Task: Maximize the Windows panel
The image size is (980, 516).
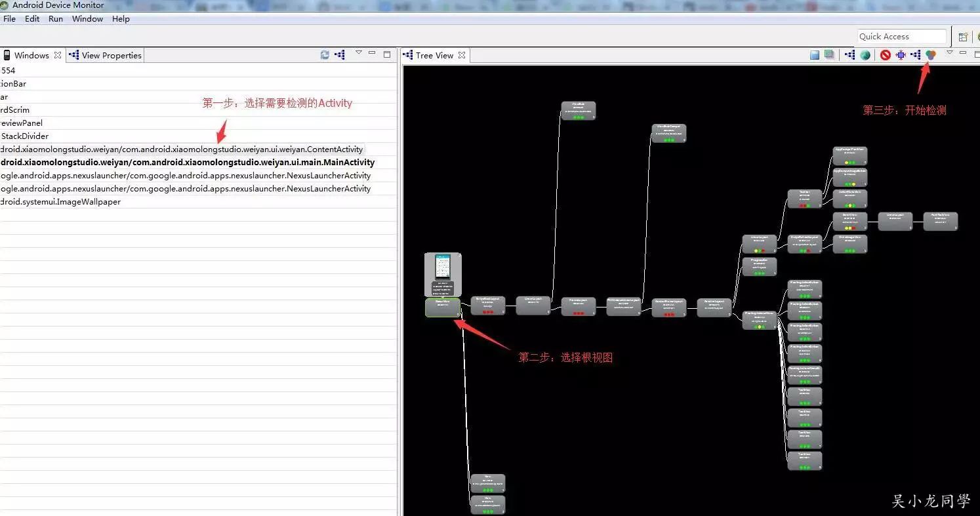Action: (x=387, y=54)
